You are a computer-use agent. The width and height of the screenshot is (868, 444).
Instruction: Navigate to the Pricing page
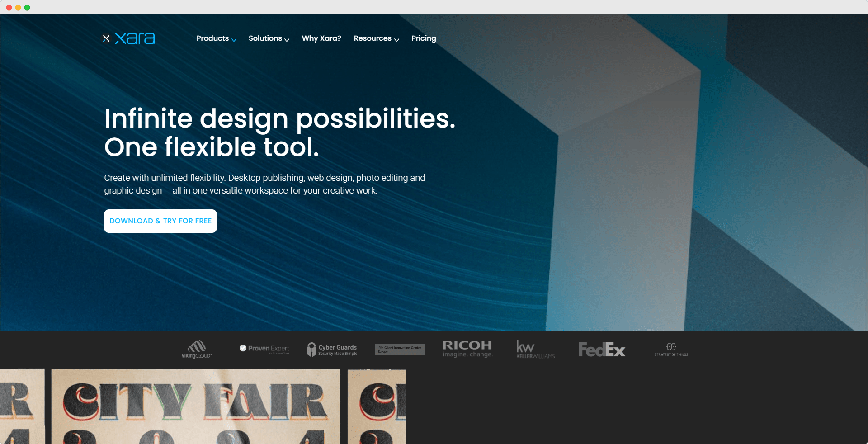tap(423, 38)
